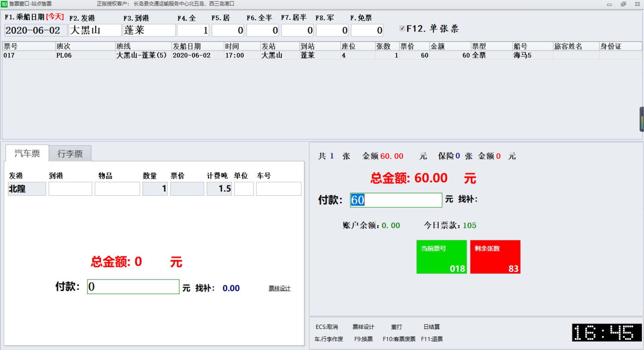This screenshot has height=350, width=644.
Task: Click the green 当前票号 tile
Action: click(x=441, y=257)
